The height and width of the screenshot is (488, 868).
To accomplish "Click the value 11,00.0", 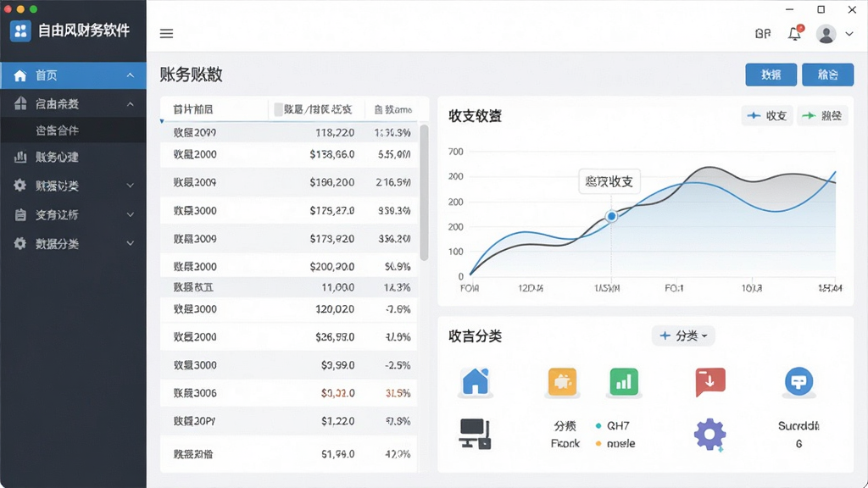I will [337, 288].
